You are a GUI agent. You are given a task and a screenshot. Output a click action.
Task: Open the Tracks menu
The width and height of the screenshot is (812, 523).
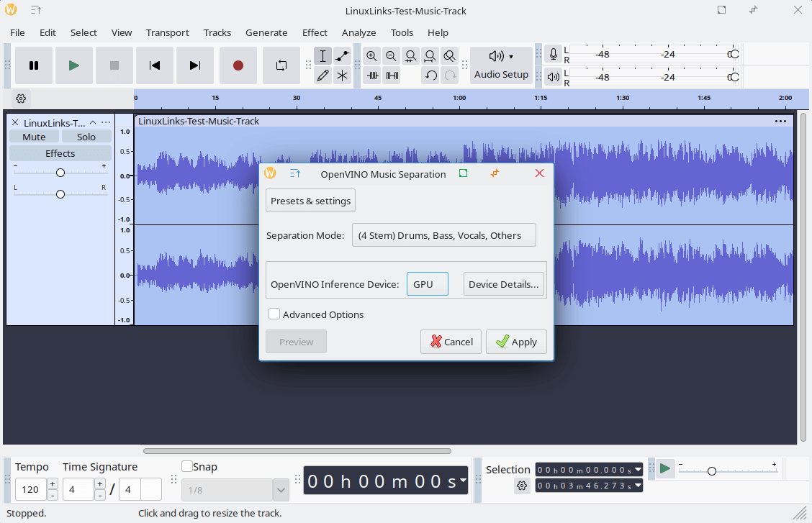point(217,32)
